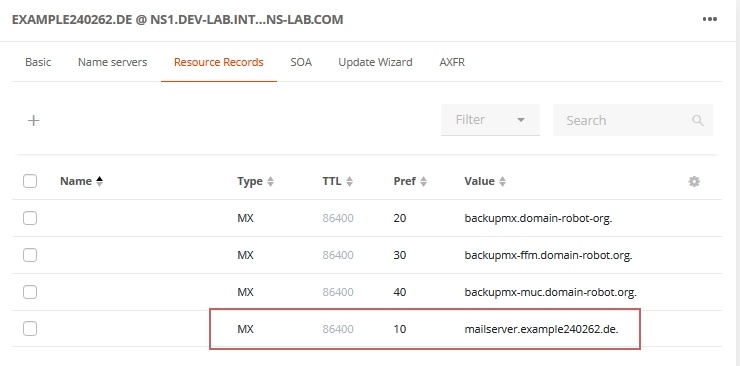Click value mailserver.example240262.de.
The width and height of the screenshot is (740, 366).
pos(541,329)
